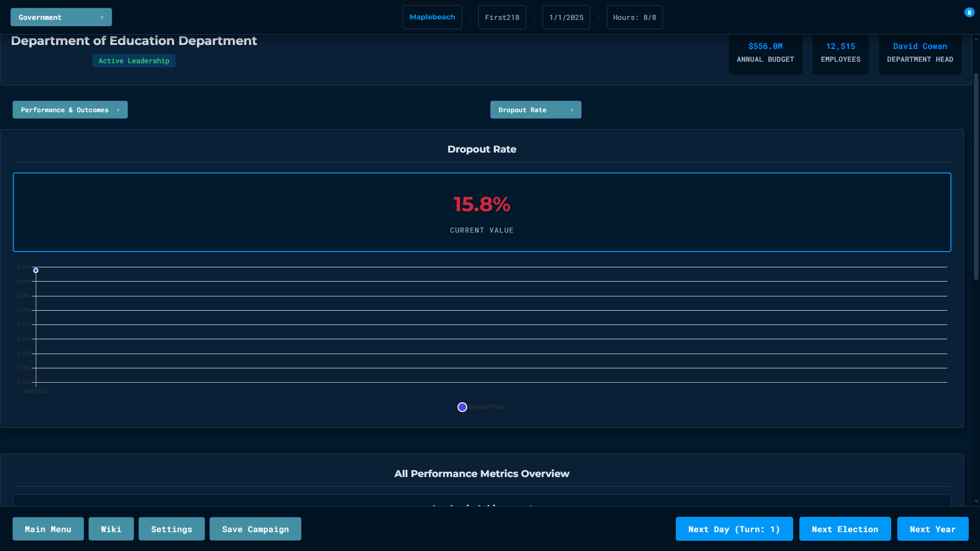The width and height of the screenshot is (980, 551).
Task: Click the scrollbar down arrow
Action: (x=975, y=502)
